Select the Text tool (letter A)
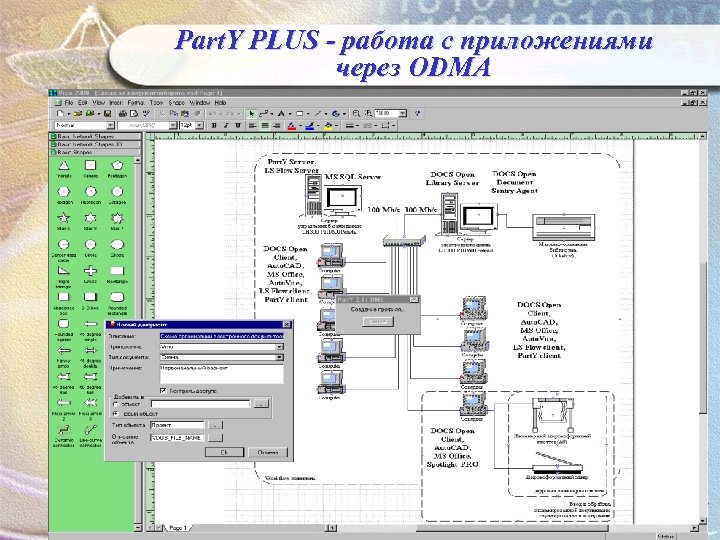 [x=281, y=113]
